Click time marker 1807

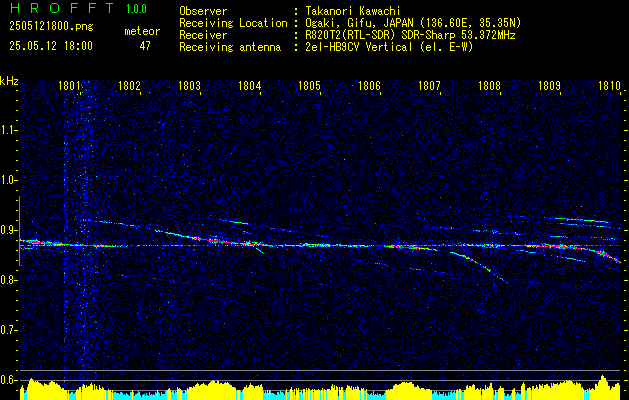click(x=429, y=86)
